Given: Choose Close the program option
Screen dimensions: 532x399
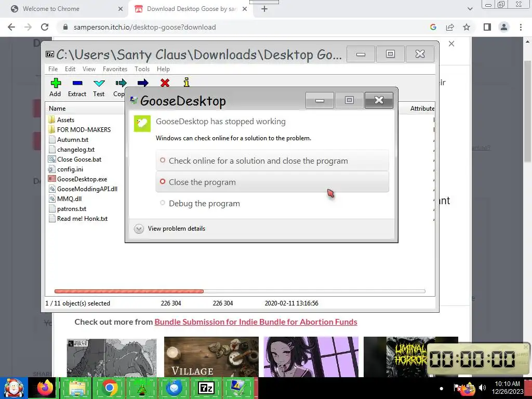Looking at the screenshot, I should 272,182.
